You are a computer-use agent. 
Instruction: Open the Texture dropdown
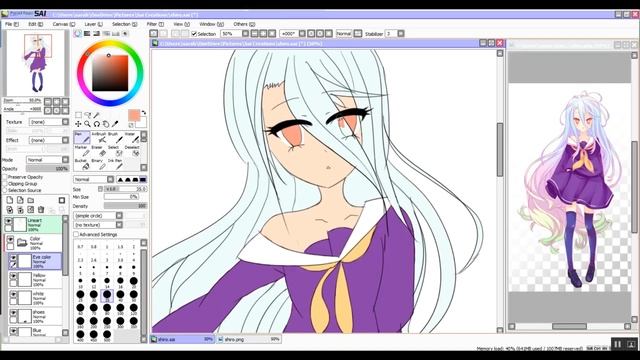coord(49,122)
